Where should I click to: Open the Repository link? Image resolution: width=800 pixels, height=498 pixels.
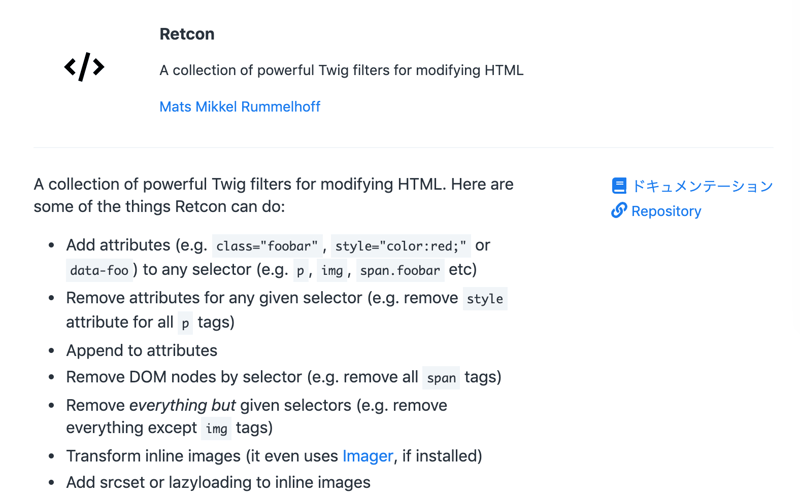[666, 211]
